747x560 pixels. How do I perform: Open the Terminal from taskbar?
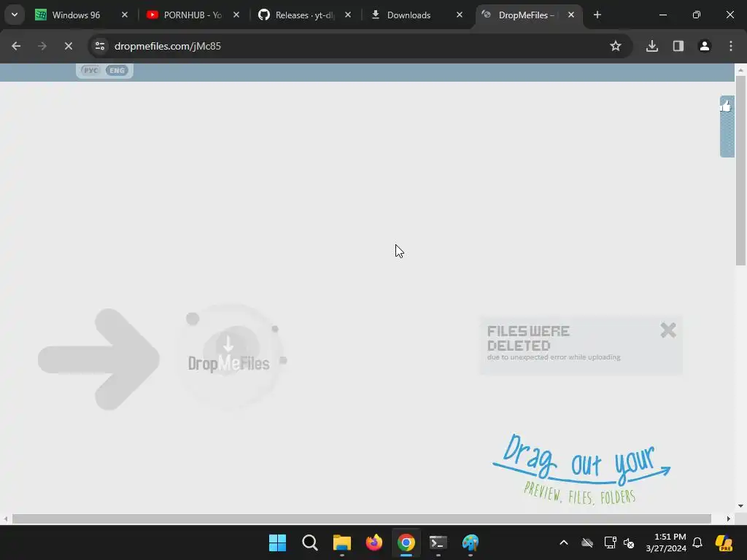pyautogui.click(x=438, y=542)
